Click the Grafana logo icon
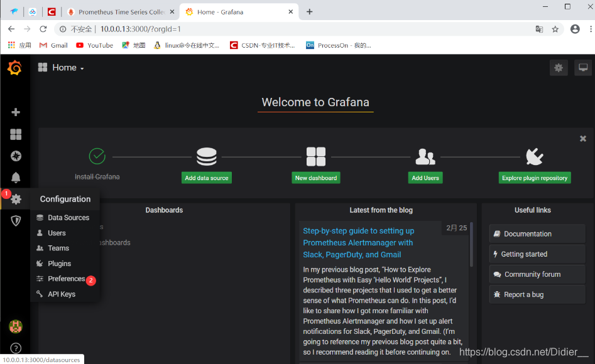This screenshot has height=364, width=595. (15, 68)
